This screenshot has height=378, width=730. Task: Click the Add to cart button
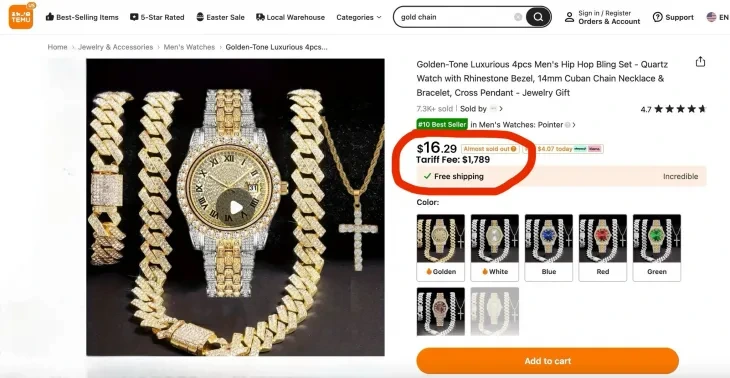coord(548,361)
